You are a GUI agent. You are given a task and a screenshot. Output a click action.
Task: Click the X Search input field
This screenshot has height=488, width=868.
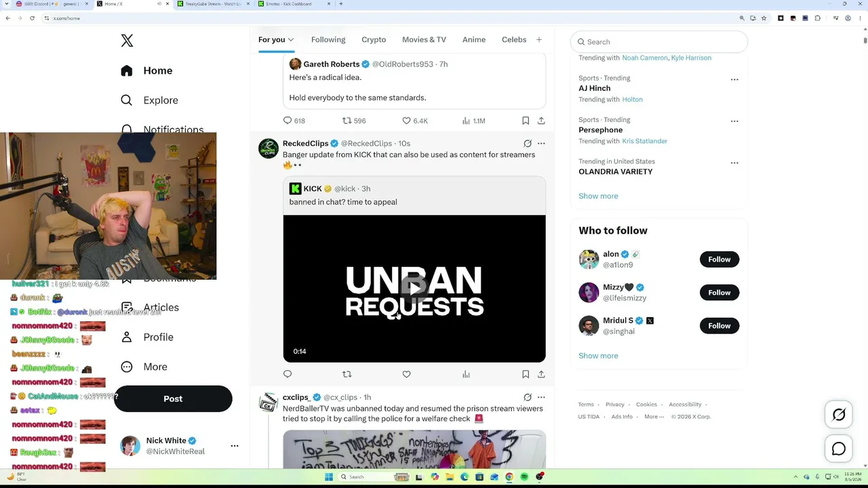pyautogui.click(x=658, y=41)
